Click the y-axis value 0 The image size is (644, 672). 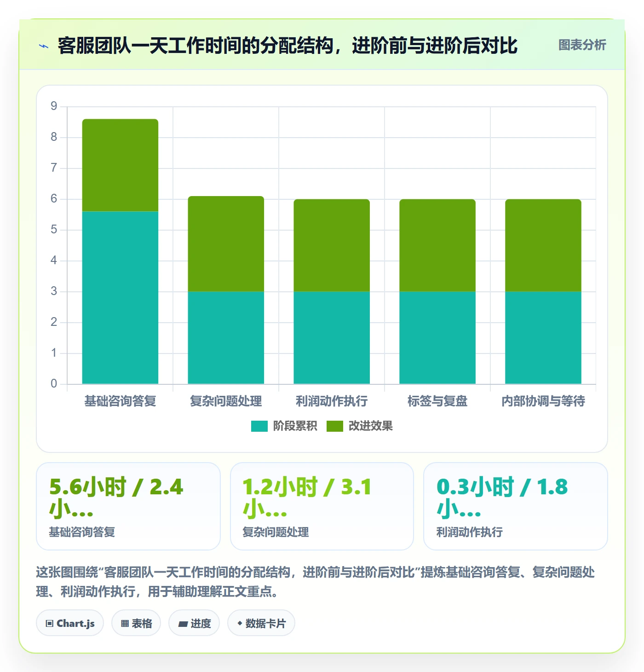coord(54,383)
